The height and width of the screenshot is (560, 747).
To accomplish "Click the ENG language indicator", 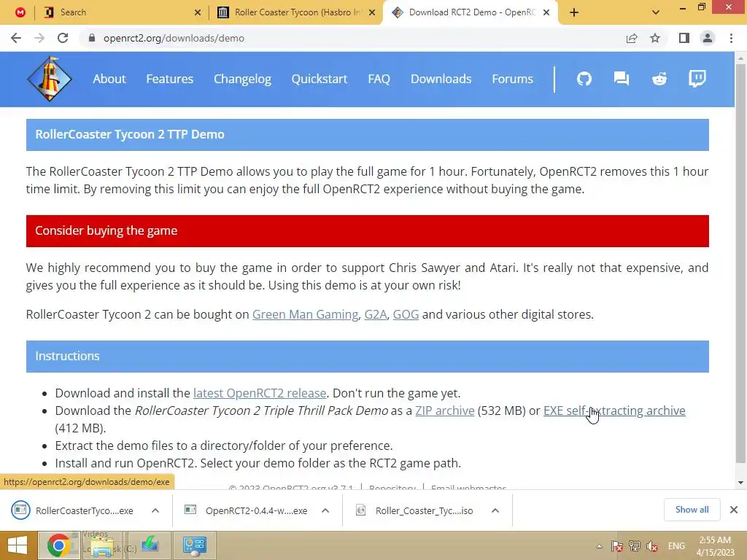I will (676, 546).
